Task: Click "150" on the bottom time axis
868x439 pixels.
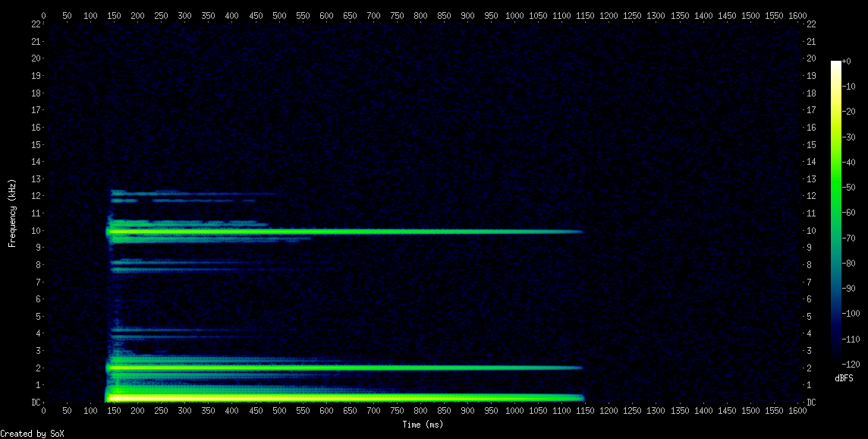Action: tap(114, 411)
